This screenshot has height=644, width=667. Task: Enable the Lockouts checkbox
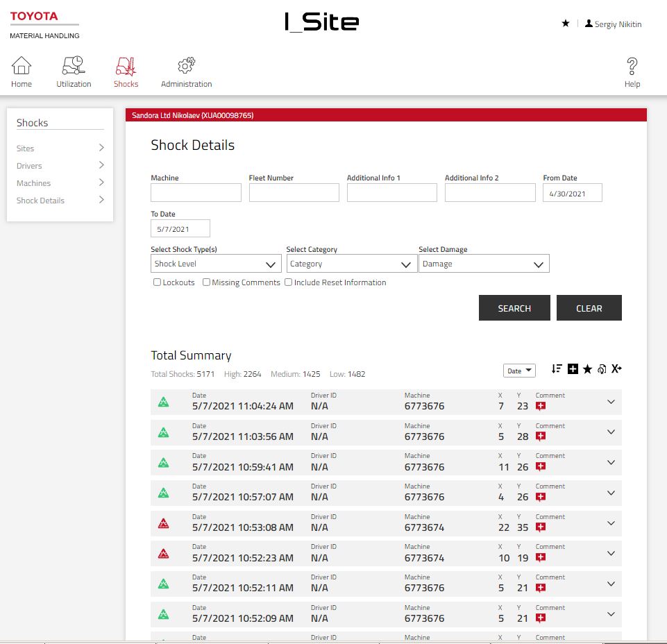pyautogui.click(x=157, y=282)
